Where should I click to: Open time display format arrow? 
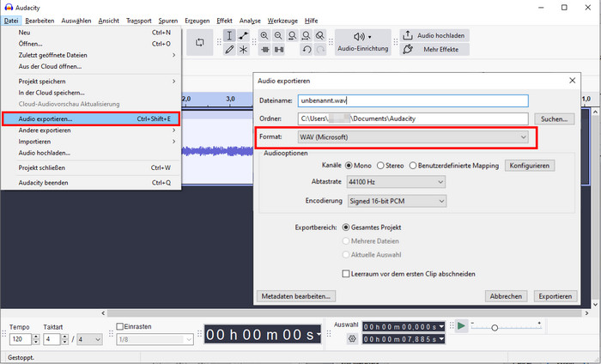coord(319,335)
